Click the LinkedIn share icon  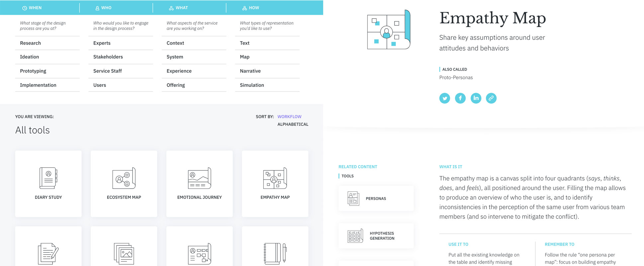(476, 98)
